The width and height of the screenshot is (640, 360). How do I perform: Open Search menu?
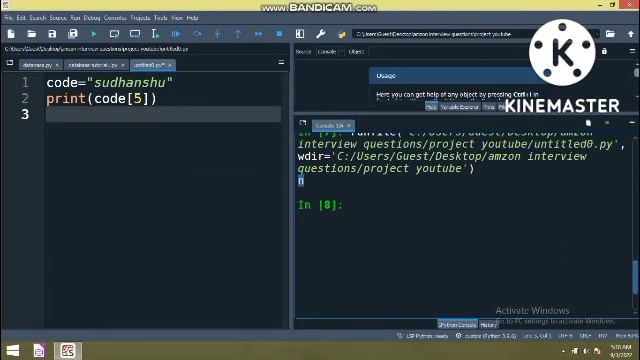38,18
